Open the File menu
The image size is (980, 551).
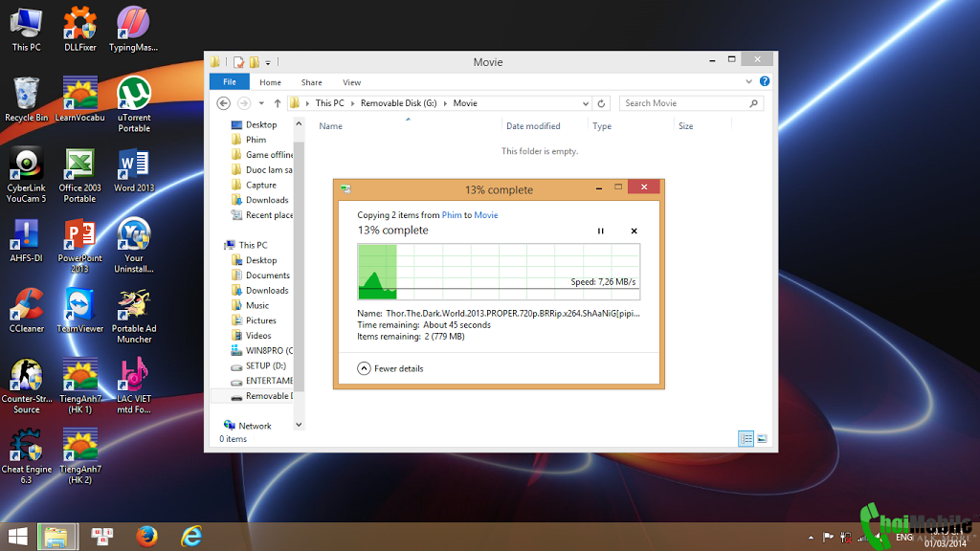(x=230, y=82)
